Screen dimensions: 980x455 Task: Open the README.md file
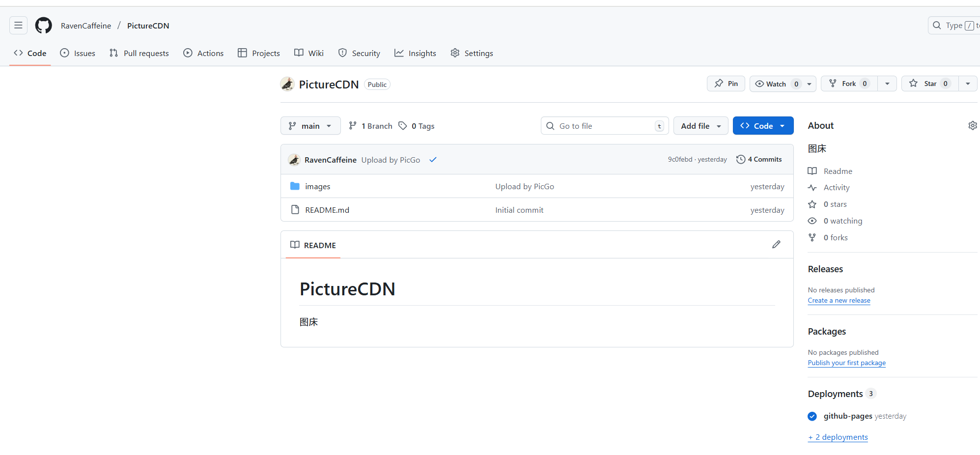pos(327,210)
